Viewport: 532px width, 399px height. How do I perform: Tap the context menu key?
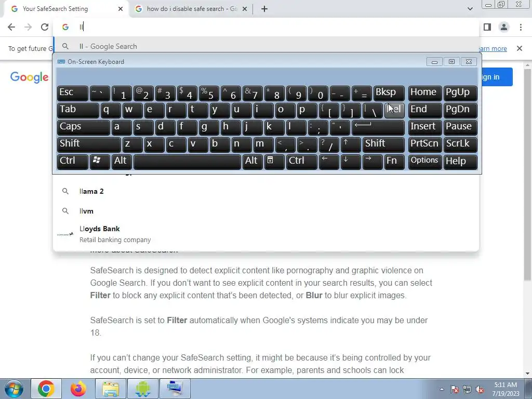tap(274, 162)
